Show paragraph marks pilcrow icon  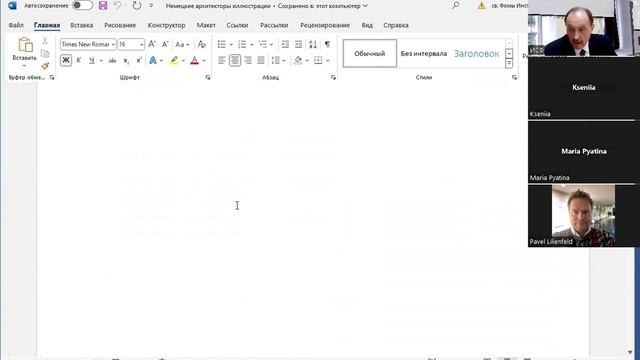point(327,44)
